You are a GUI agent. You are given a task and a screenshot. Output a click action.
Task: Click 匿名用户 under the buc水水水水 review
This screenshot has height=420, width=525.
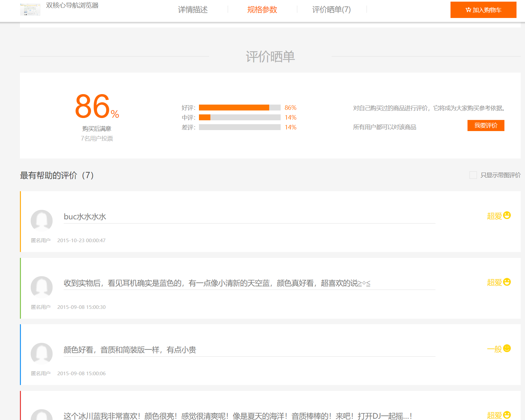41,240
